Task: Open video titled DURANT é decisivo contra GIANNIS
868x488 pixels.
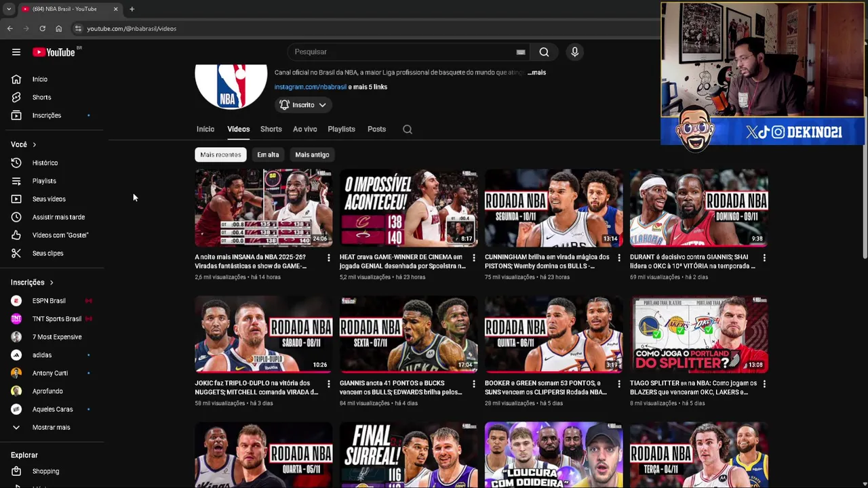Action: click(x=692, y=262)
